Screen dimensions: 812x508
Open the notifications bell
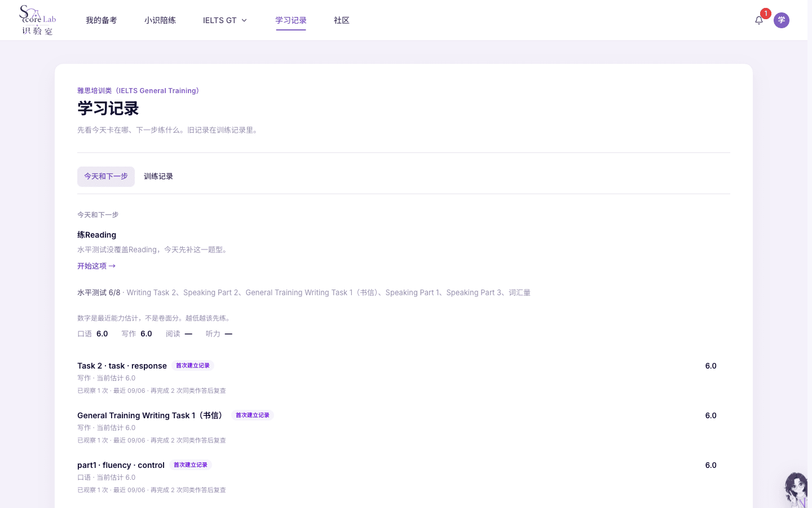759,20
